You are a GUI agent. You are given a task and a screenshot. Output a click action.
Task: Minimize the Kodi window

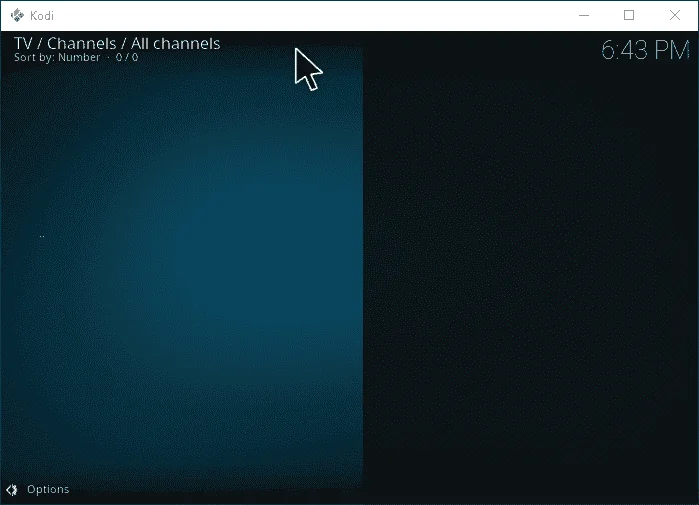coord(584,16)
